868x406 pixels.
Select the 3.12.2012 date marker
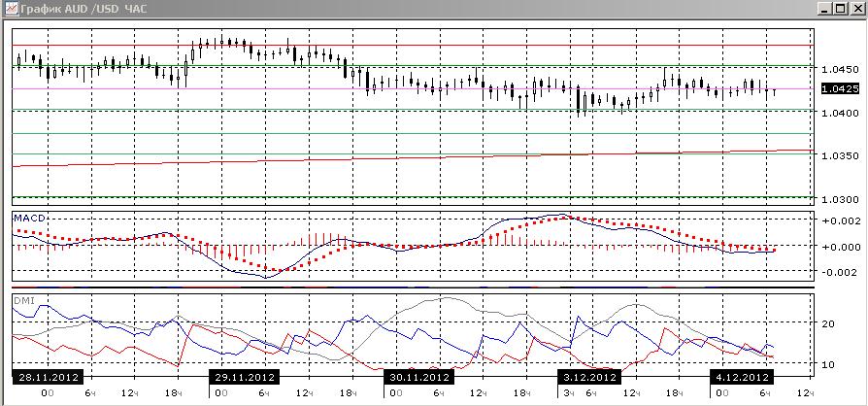589,377
